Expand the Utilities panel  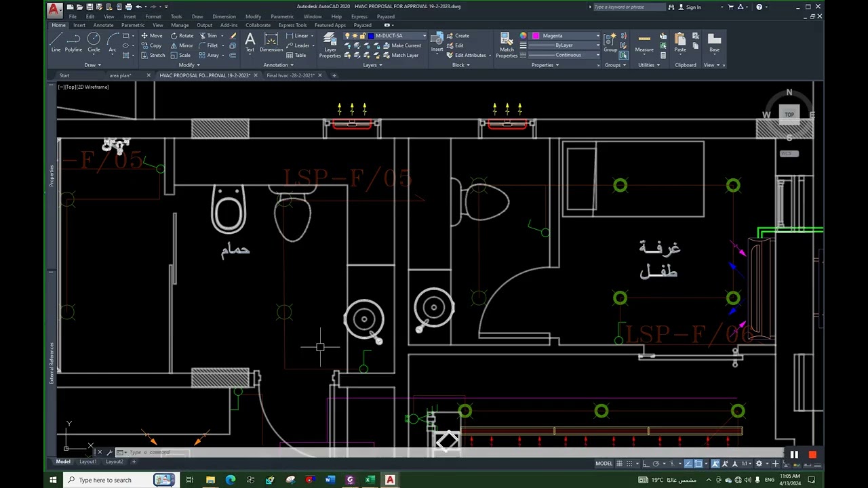pos(649,65)
